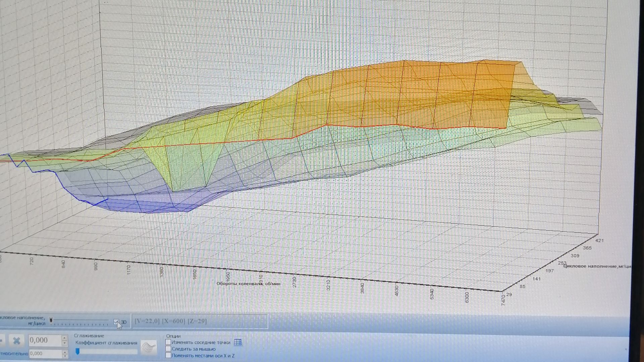Check Поменять местами оси X и Z
Image resolution: width=644 pixels, height=362 pixels.
tap(168, 355)
